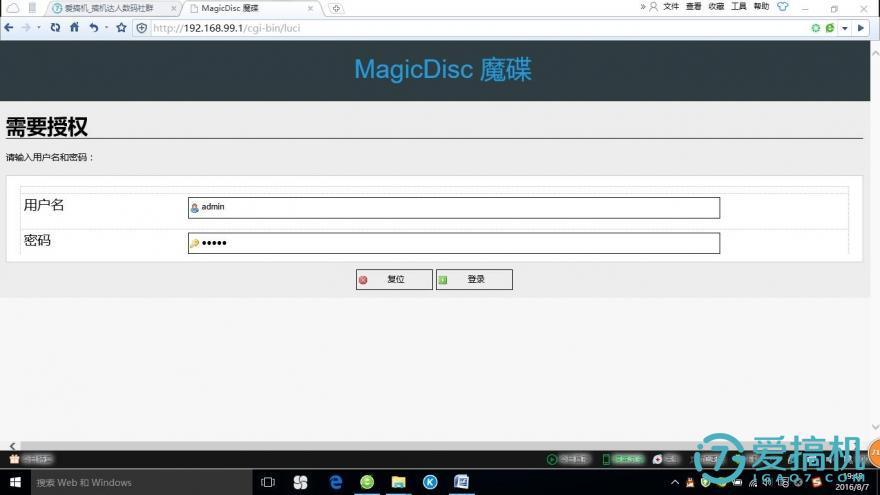Go to the browser home page icon
Viewport: 880px width, 495px height.
point(74,27)
